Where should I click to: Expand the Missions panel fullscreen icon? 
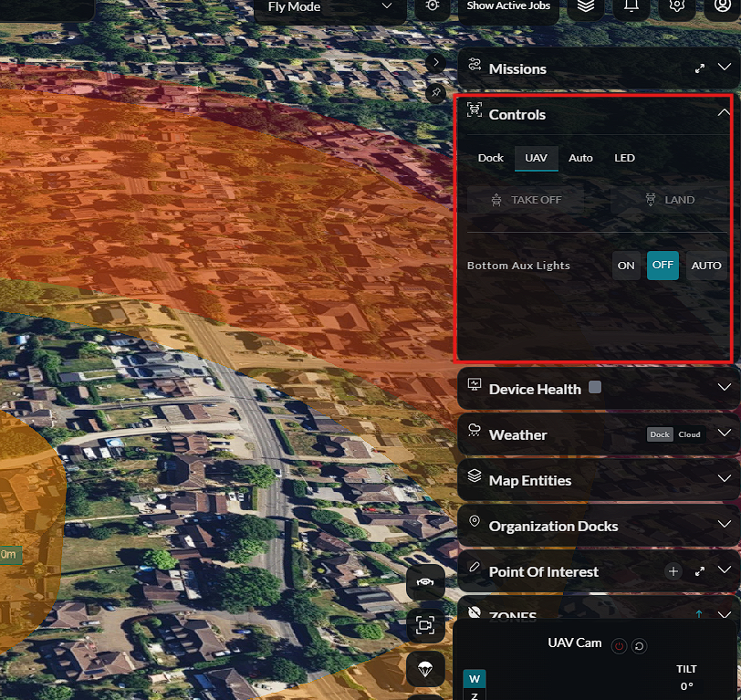point(699,69)
